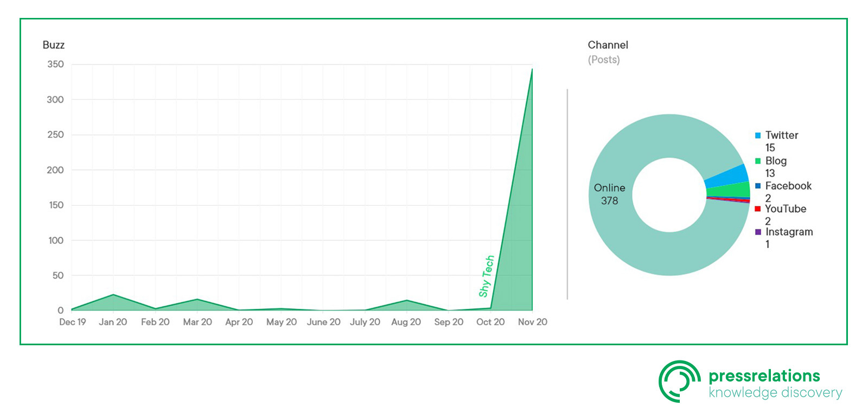The height and width of the screenshot is (418, 868).
Task: Click the (Posts) subtitle
Action: [604, 60]
